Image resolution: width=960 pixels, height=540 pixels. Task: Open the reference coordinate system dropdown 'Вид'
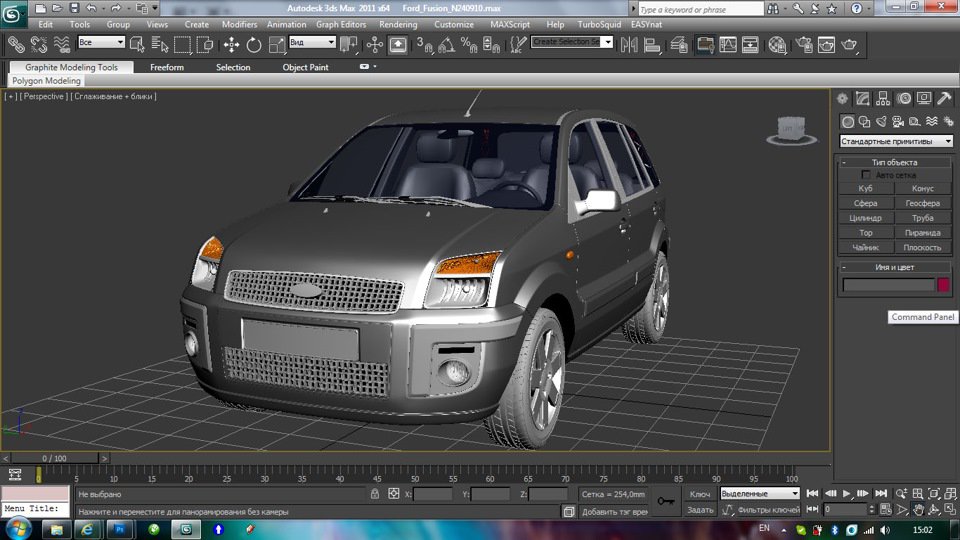(312, 42)
